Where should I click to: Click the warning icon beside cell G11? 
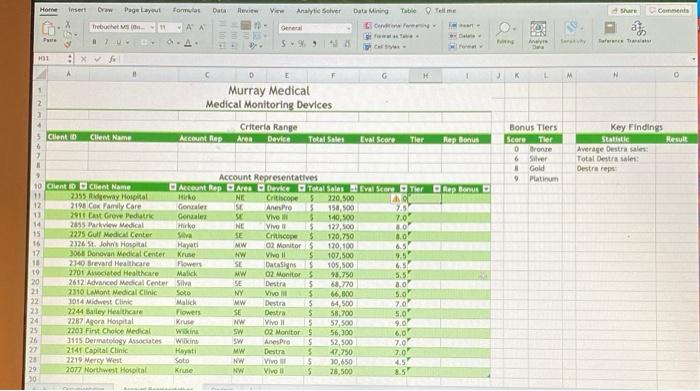point(396,198)
